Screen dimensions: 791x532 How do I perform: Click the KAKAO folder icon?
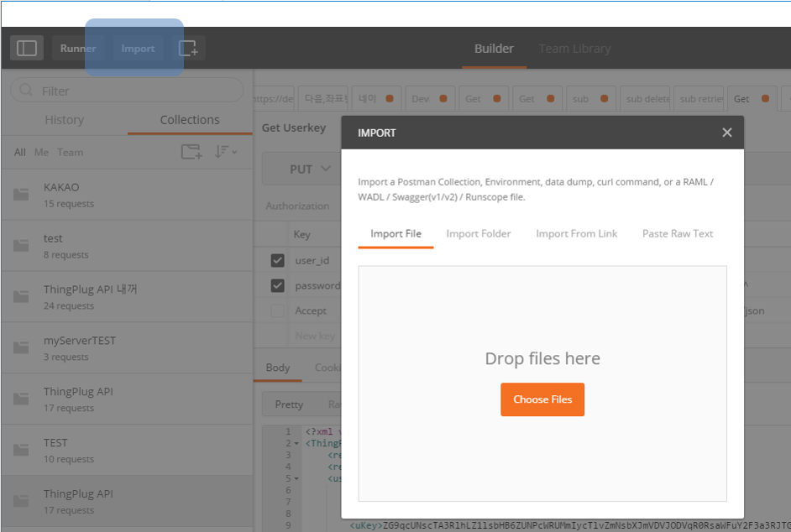click(21, 194)
